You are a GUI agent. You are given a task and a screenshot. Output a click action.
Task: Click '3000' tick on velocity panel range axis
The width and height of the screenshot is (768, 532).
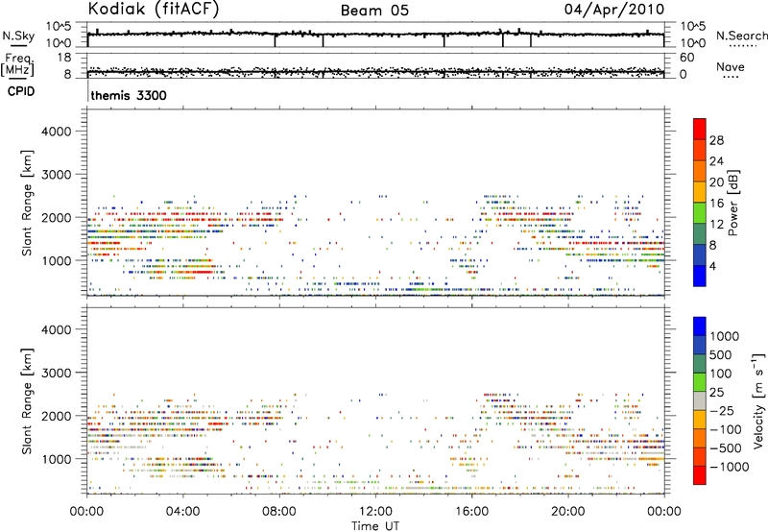click(x=57, y=373)
